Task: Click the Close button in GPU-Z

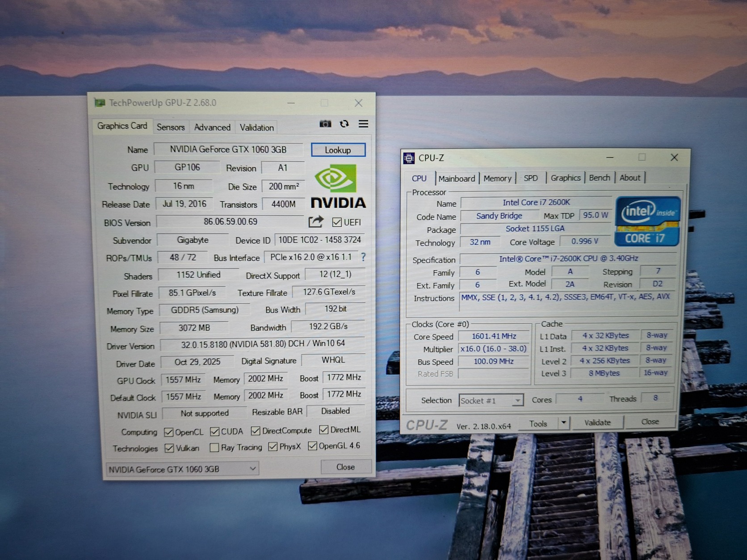Action: [x=346, y=467]
